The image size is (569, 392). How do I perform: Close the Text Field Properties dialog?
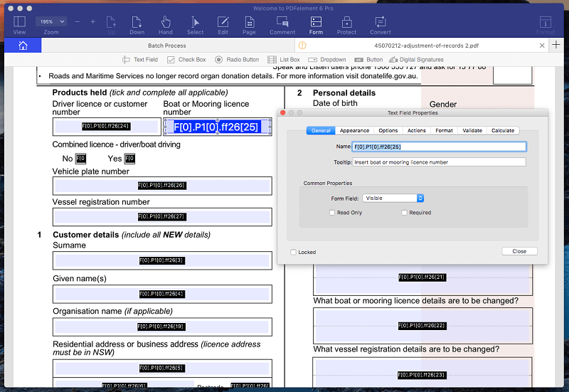[x=519, y=251]
